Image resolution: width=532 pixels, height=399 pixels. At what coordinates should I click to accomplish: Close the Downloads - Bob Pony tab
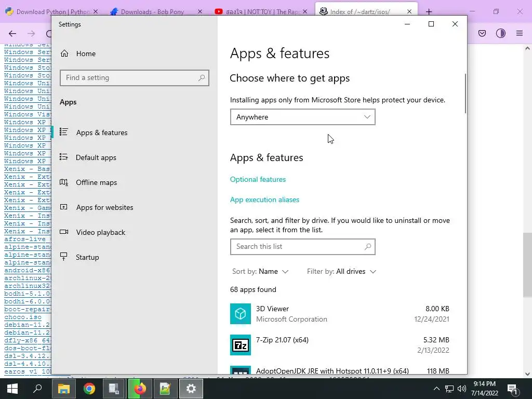click(200, 11)
